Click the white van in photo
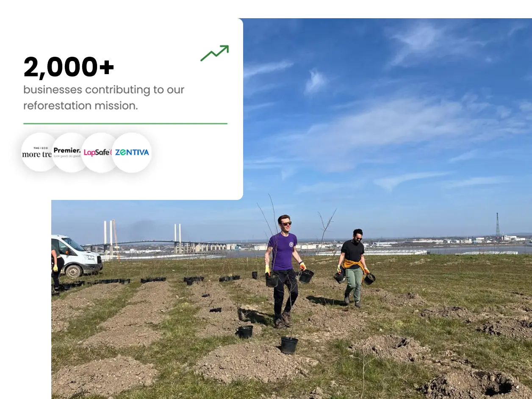The width and height of the screenshot is (532, 399). coord(76,256)
